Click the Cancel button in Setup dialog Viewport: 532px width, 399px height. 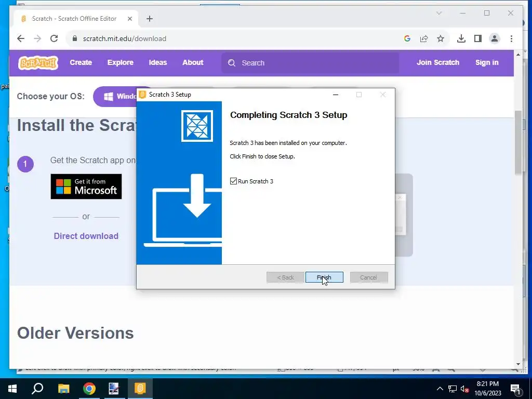pos(369,277)
